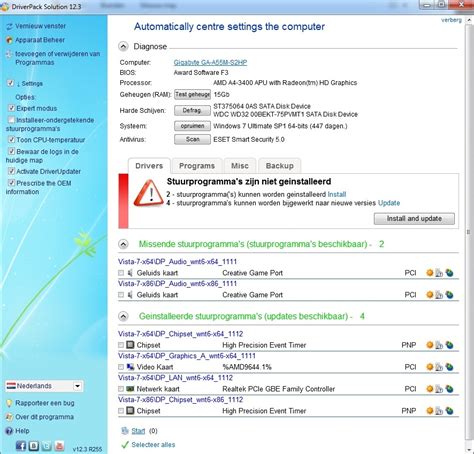Open the Twitter social icon
This screenshot has height=454, width=474.
(46, 445)
